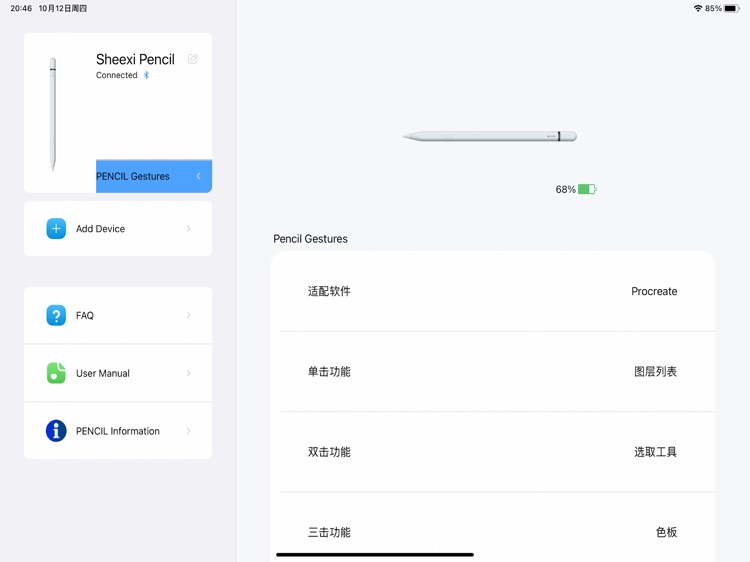Tap the Sheexi Pencil device name
Screen dimensions: 750x562
pos(135,59)
